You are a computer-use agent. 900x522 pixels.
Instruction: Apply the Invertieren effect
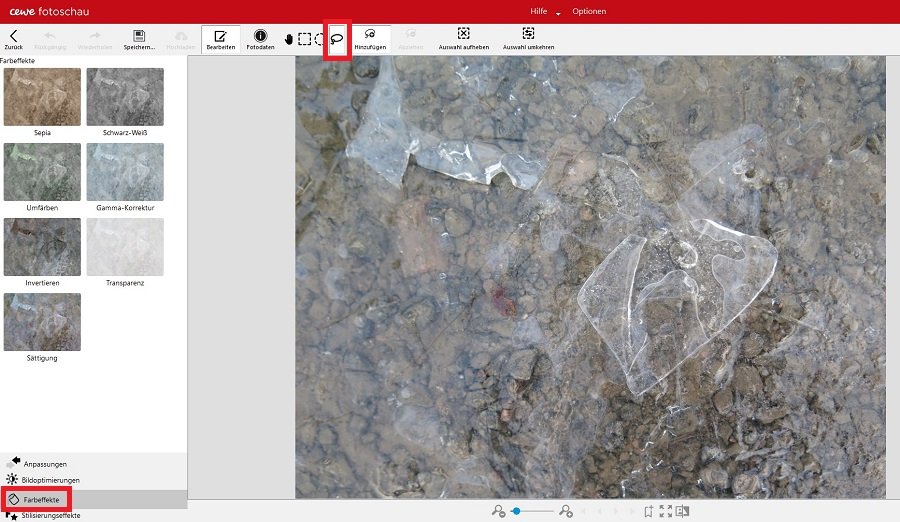click(x=42, y=247)
